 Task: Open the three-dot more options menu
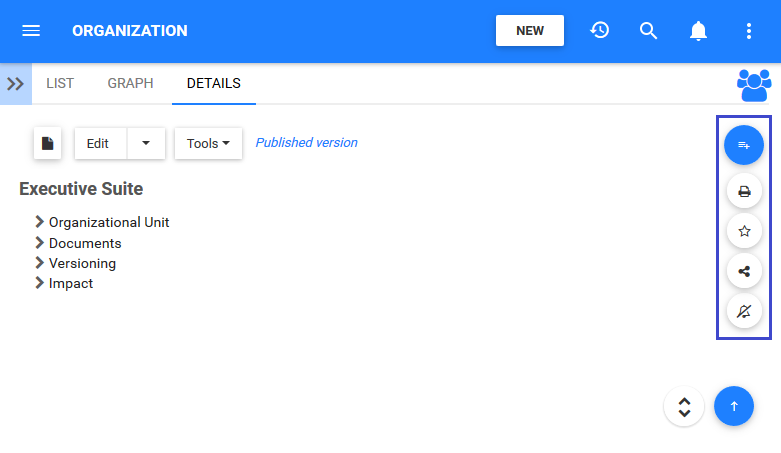[749, 31]
